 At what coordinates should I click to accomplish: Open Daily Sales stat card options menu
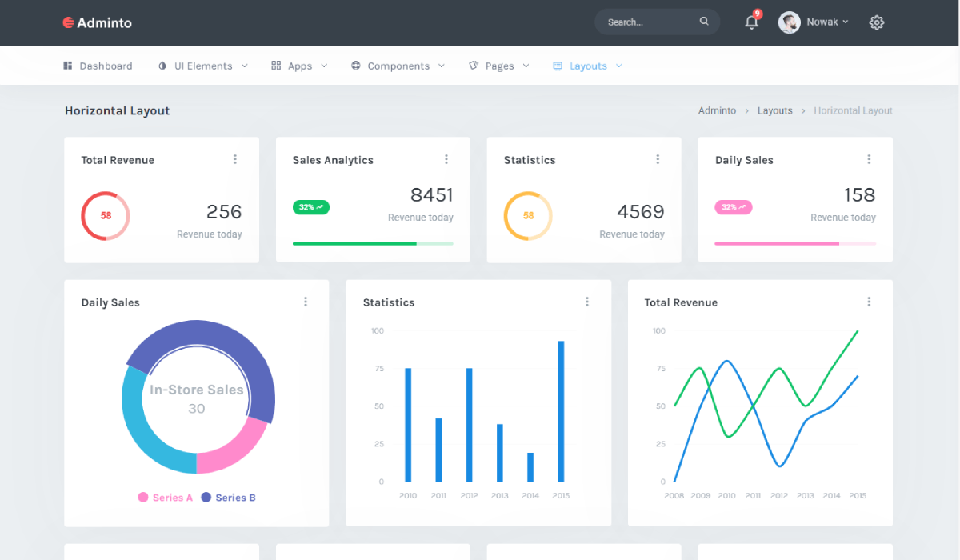[x=869, y=159]
